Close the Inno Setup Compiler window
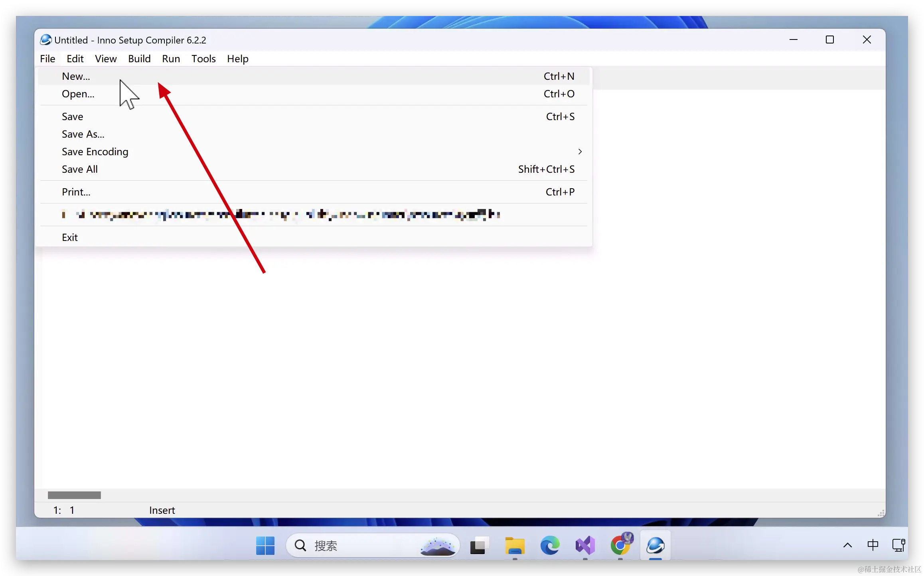The image size is (924, 576). click(x=867, y=39)
